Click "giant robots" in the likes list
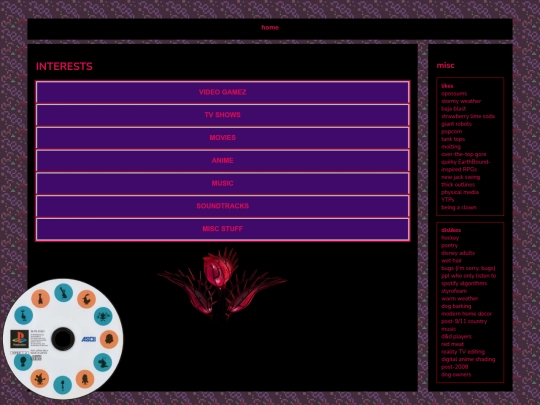This screenshot has height=405, width=540. pos(456,124)
